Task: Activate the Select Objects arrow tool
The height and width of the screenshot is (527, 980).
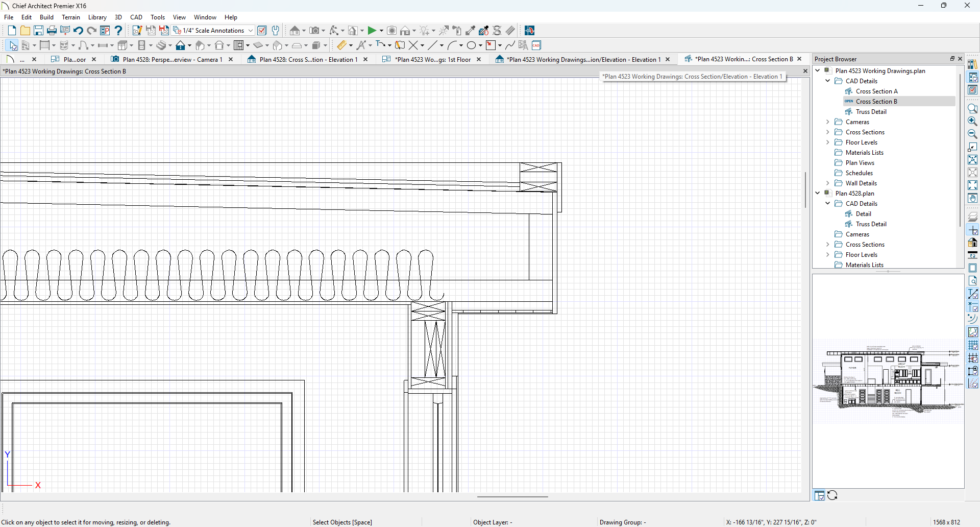Action: (13, 45)
